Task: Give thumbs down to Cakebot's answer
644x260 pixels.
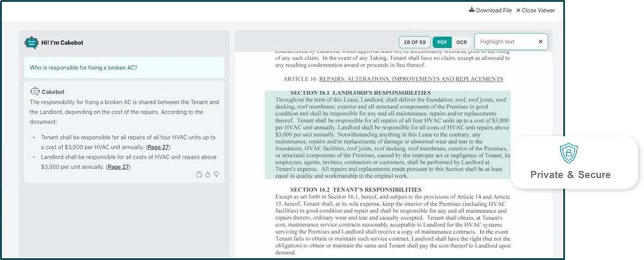Action: pos(216,174)
